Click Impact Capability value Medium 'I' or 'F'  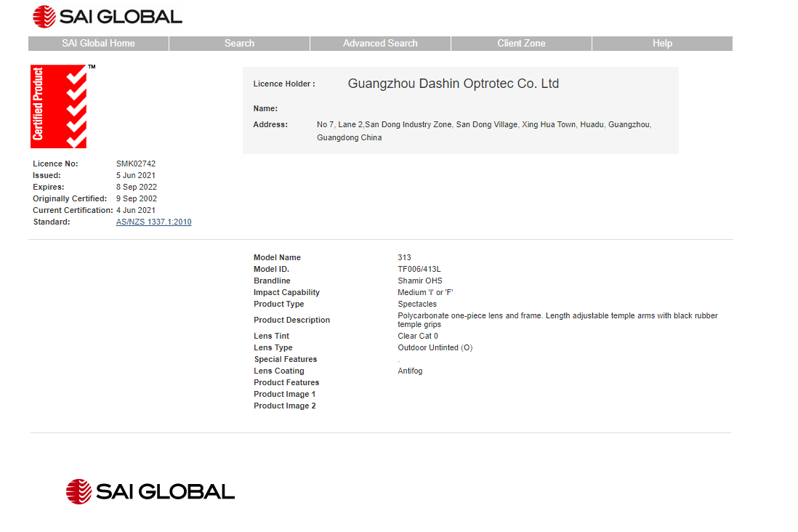[425, 293]
